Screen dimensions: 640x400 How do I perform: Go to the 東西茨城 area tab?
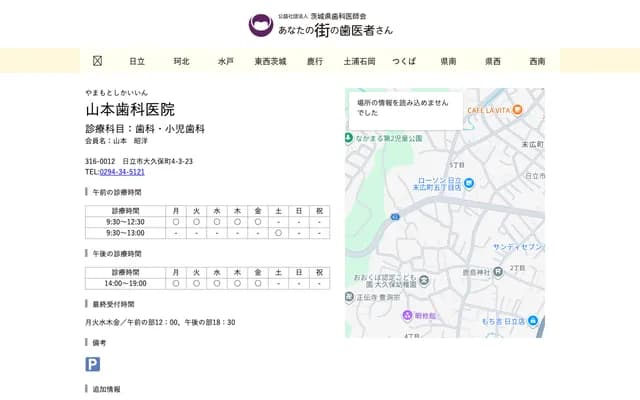pyautogui.click(x=270, y=61)
